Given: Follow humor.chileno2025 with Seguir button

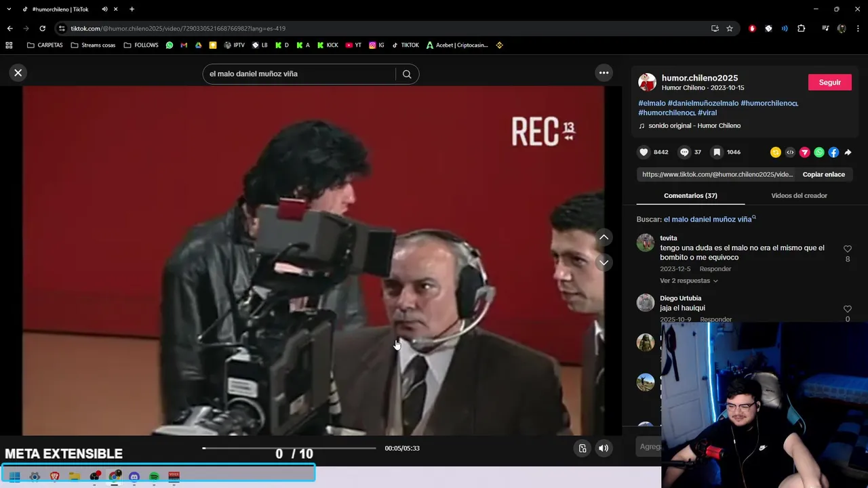Looking at the screenshot, I should 830,83.
